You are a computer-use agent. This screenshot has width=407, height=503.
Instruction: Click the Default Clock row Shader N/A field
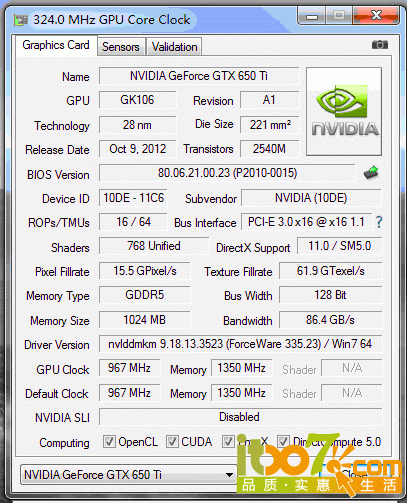352,393
